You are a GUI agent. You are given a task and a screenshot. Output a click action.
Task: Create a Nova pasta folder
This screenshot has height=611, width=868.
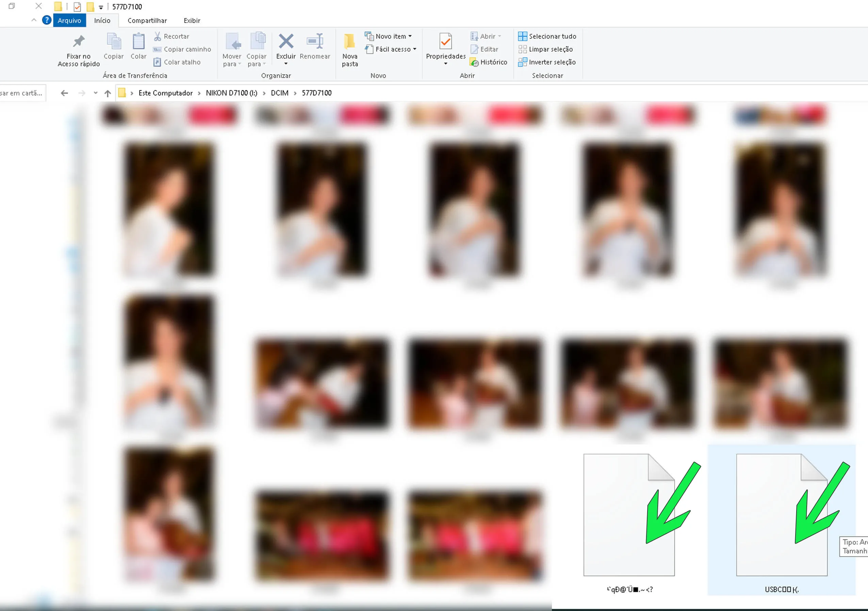pyautogui.click(x=350, y=42)
